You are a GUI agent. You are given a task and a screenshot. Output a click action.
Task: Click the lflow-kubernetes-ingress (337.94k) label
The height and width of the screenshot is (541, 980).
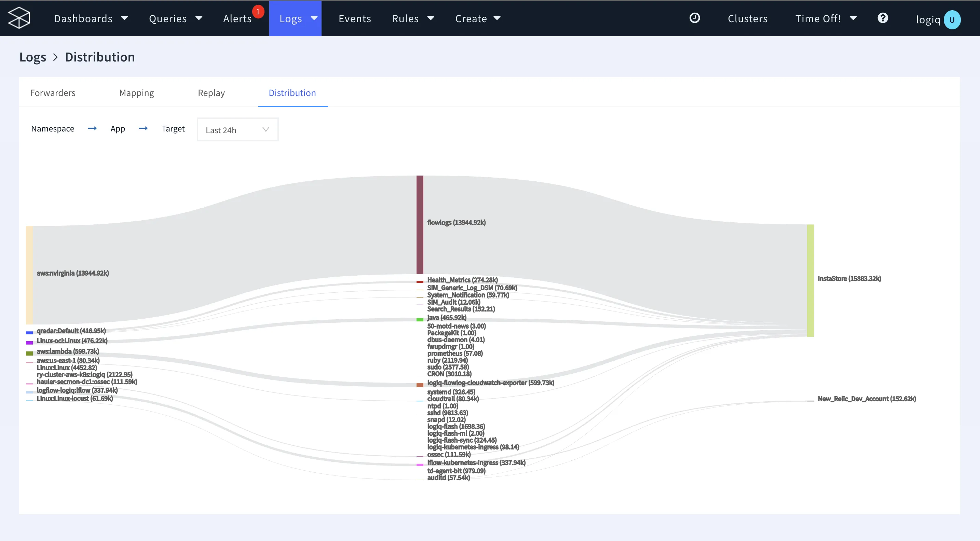476,463
